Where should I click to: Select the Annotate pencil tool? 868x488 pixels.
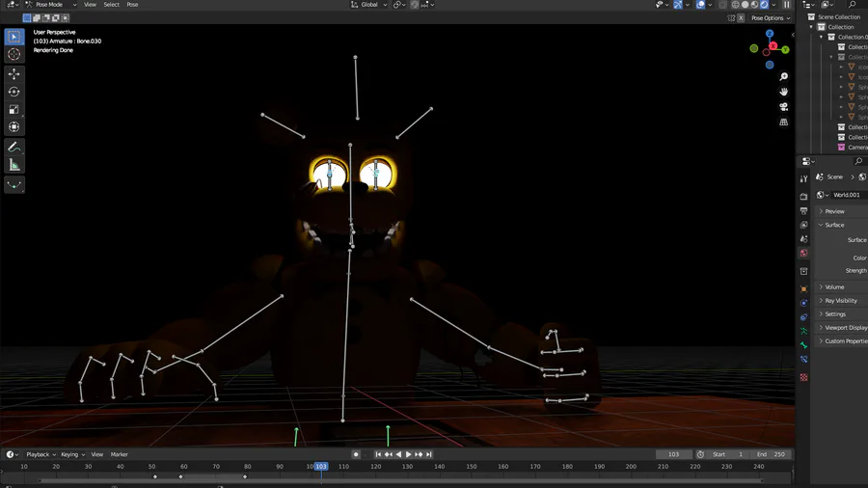tap(14, 147)
